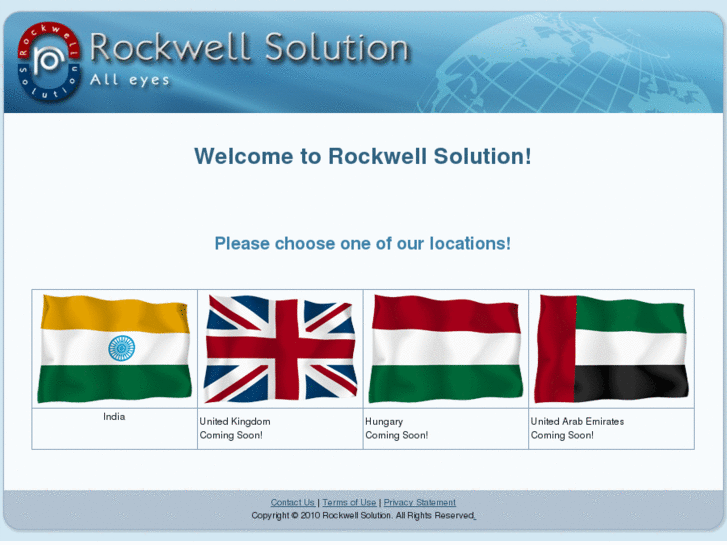
Task: Click the United Kingdom label text
Action: pos(235,421)
